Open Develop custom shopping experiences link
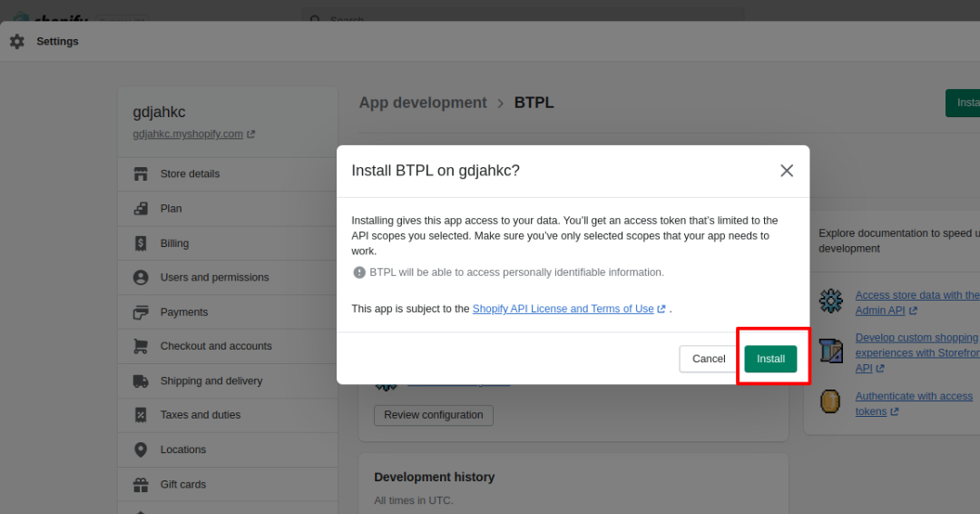The width and height of the screenshot is (980, 514). tap(916, 352)
